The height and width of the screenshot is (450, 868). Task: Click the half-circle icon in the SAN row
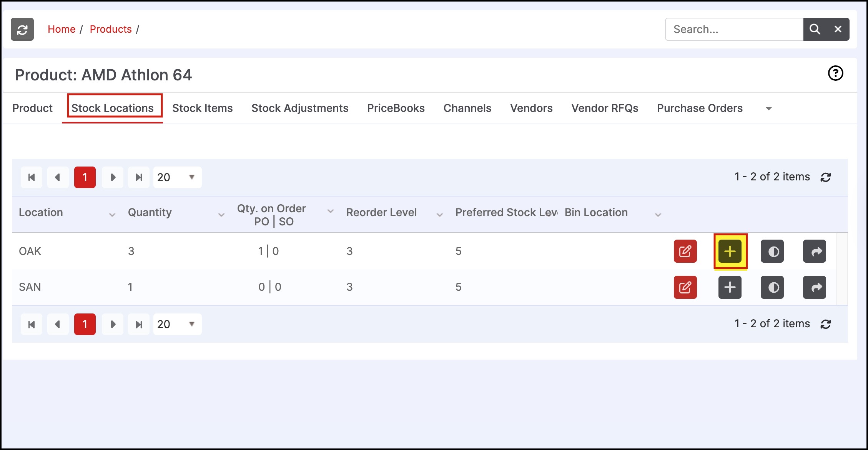tap(772, 287)
